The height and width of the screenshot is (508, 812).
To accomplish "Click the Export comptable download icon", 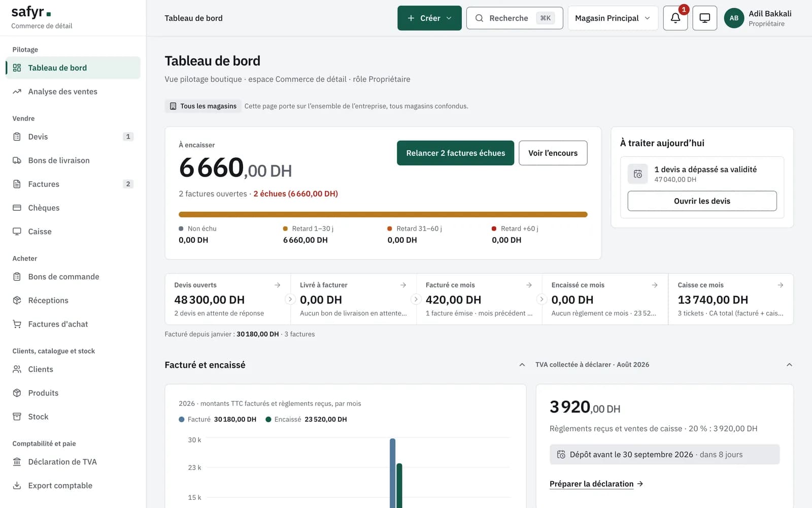I will 17,486.
